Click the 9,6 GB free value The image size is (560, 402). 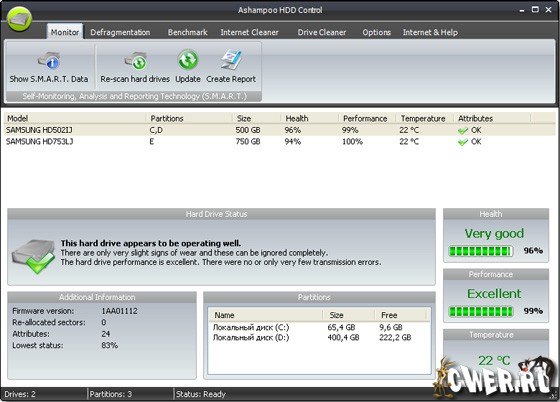391,327
